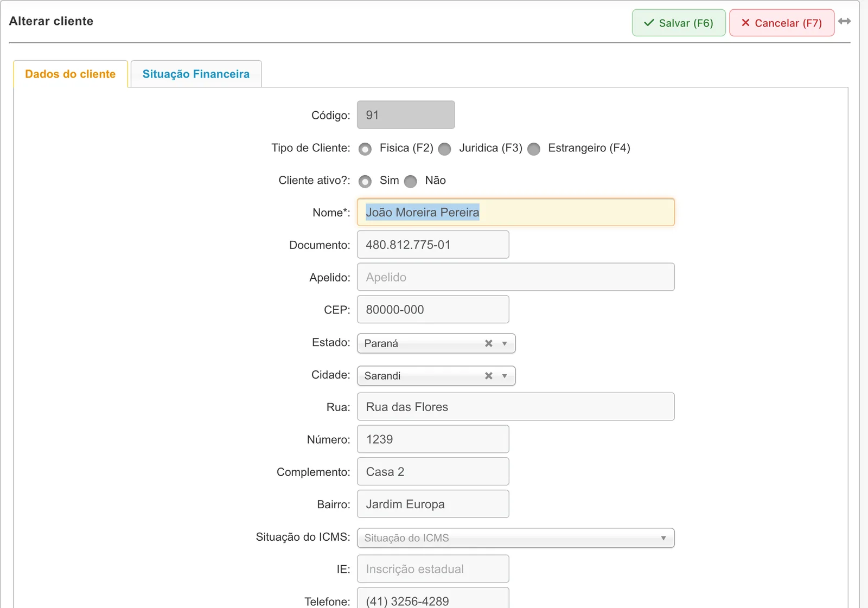This screenshot has width=868, height=608.
Task: Select Fisica (F2) client type
Action: (x=365, y=149)
